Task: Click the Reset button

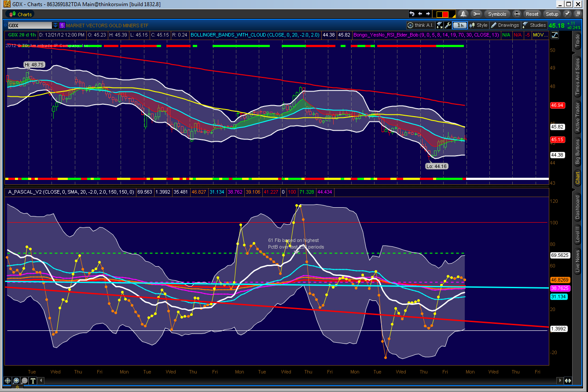Action: [532, 14]
